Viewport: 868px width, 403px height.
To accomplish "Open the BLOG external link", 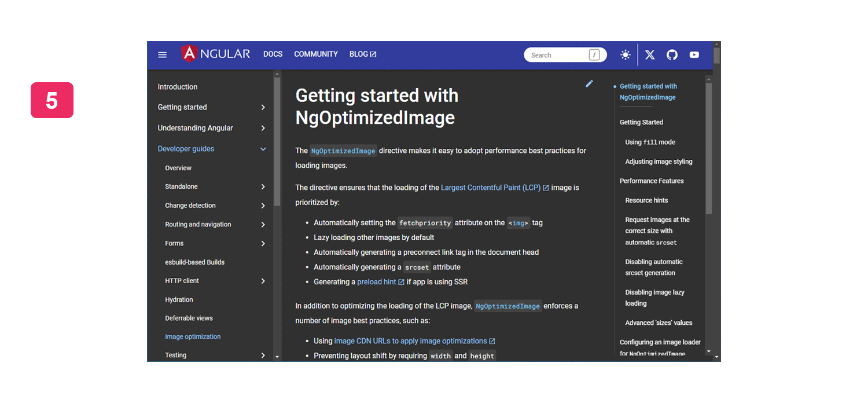I will click(363, 54).
